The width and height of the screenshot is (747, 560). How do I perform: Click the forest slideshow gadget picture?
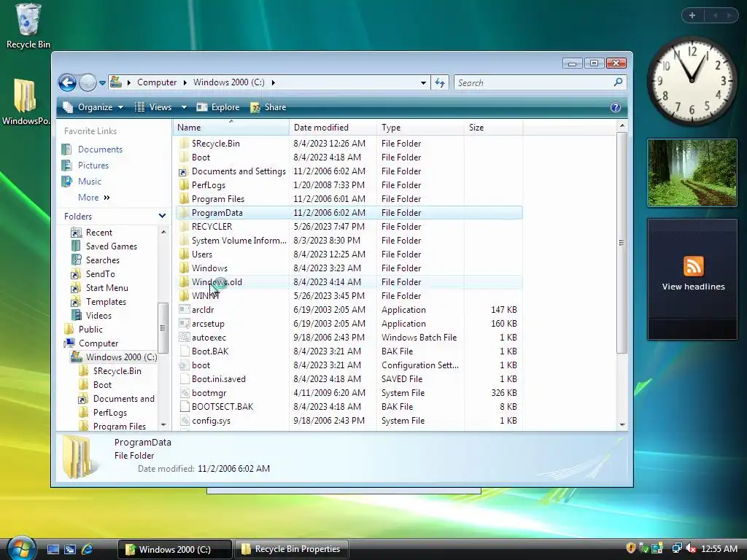(x=692, y=173)
